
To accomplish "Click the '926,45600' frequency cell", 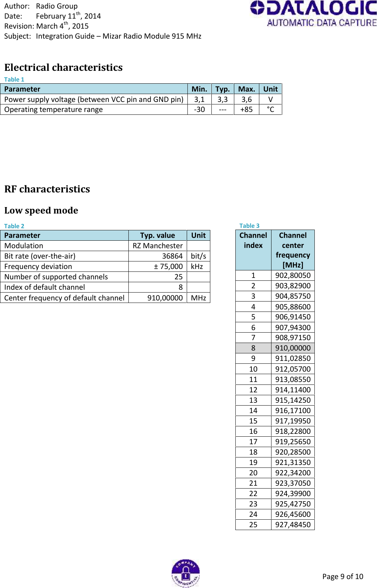I will pyautogui.click(x=293, y=514).
